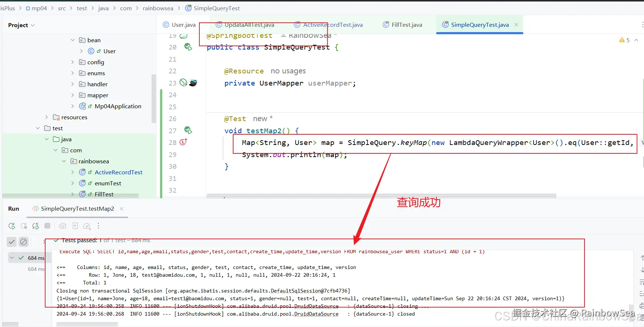
Task: Switch to the UpdataAllTest.java tab
Action: click(x=245, y=25)
